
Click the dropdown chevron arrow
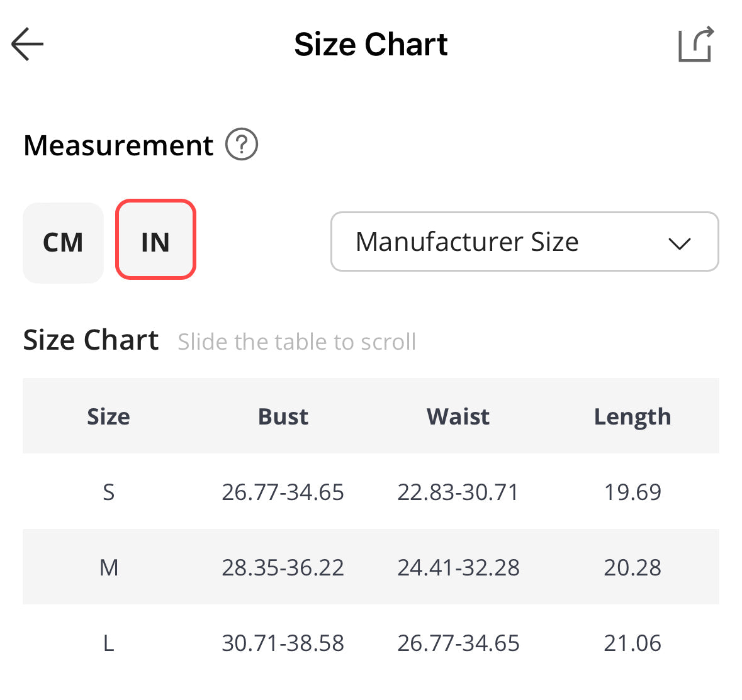pos(679,243)
